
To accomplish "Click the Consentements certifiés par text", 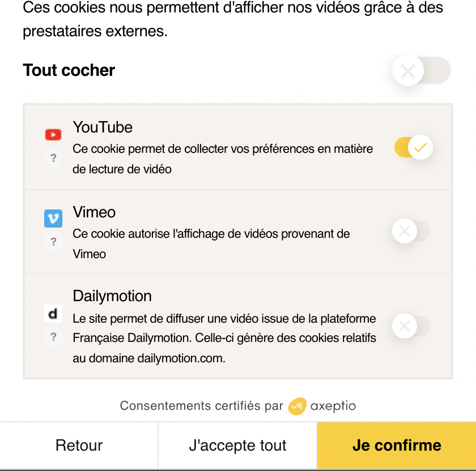I will point(201,406).
